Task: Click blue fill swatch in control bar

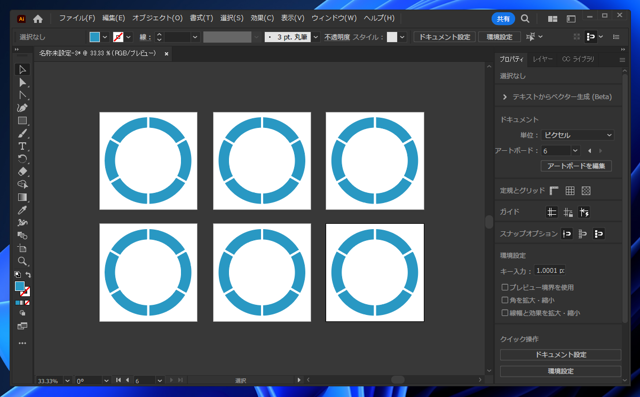Action: [x=94, y=37]
